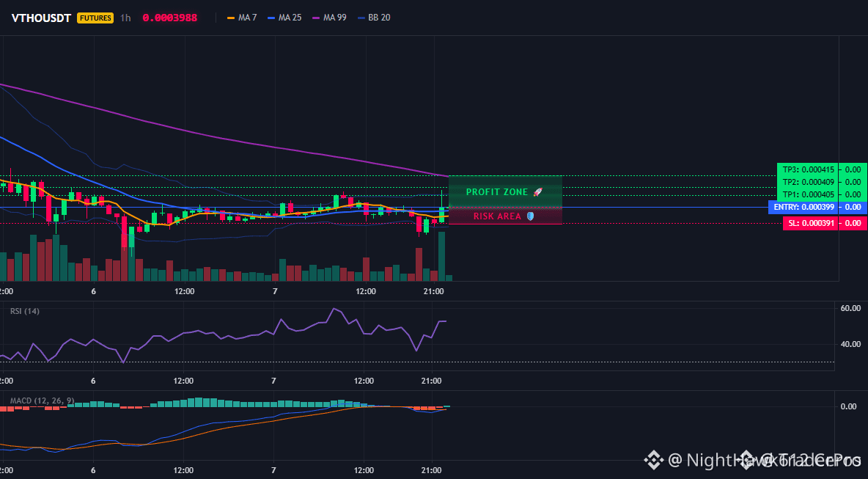Click the 40.00 RSI axis value
The width and height of the screenshot is (868, 479).
(x=850, y=344)
